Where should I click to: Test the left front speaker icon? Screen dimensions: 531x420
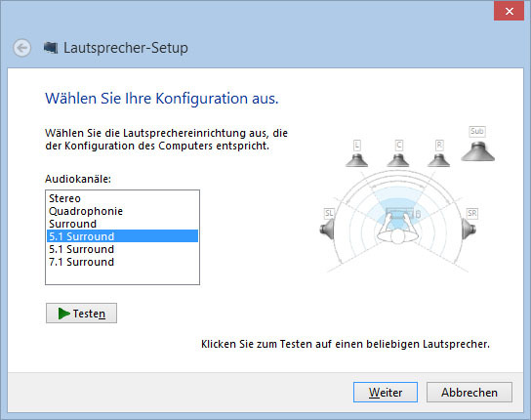point(356,160)
